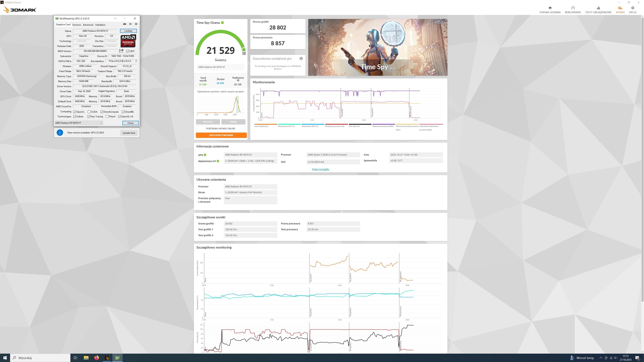Switch to the Sensors tab
This screenshot has width=644, height=362.
[76, 25]
